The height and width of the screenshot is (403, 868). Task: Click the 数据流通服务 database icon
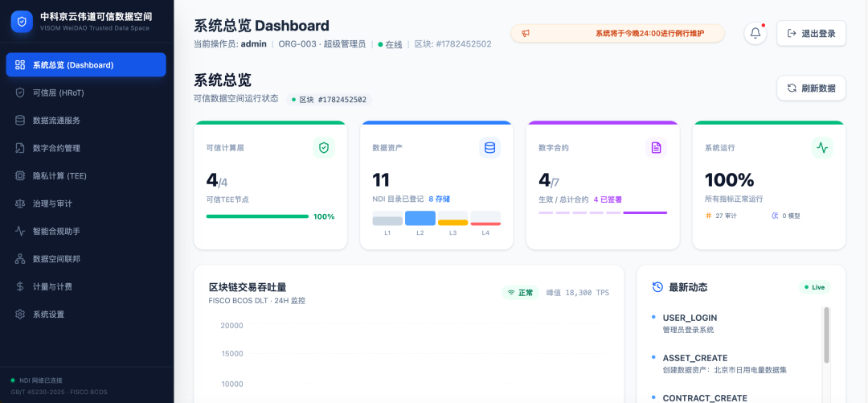coord(20,121)
